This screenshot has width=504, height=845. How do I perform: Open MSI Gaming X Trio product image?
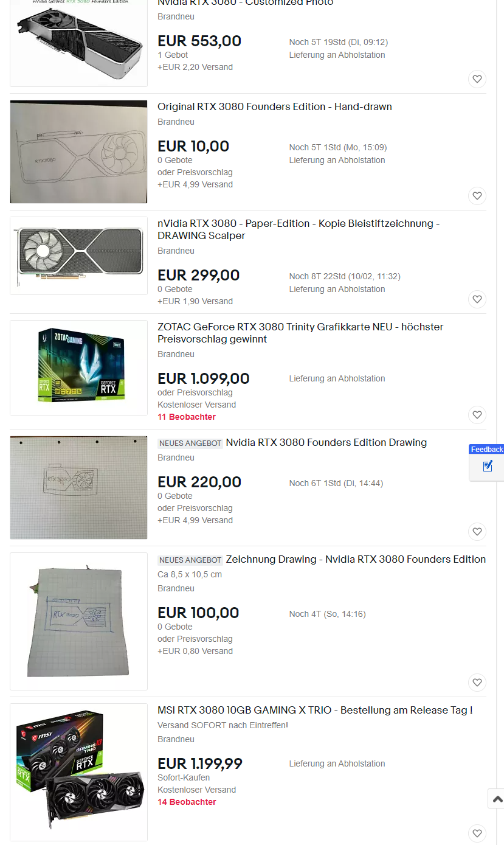click(x=79, y=773)
